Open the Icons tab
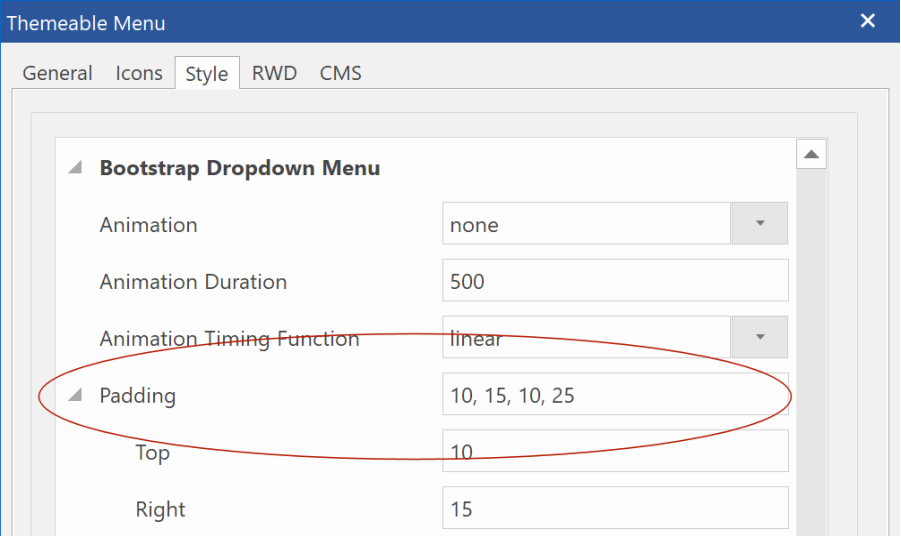Viewport: 901px width, 537px height. (x=139, y=74)
